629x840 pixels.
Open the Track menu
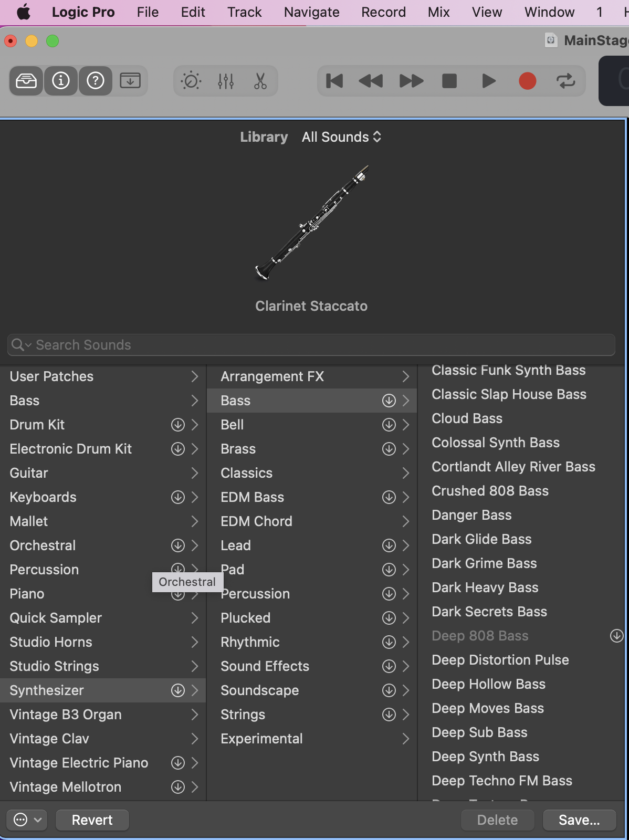pos(244,12)
